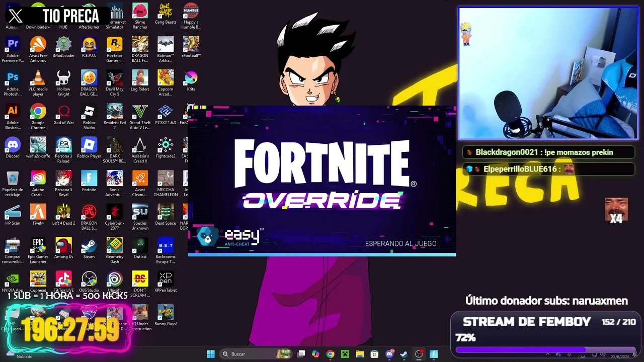Open the Papelera de reciclaje icon

pos(13,184)
